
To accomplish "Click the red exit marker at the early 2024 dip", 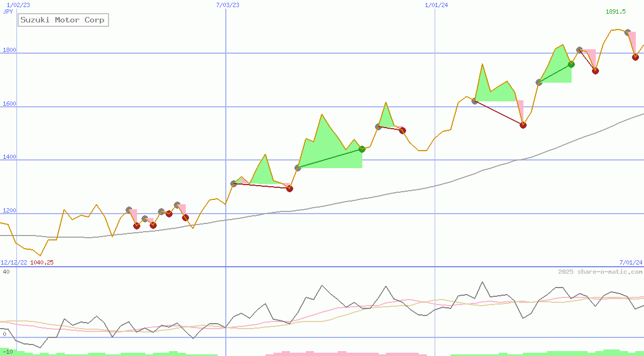I will pyautogui.click(x=523, y=125).
